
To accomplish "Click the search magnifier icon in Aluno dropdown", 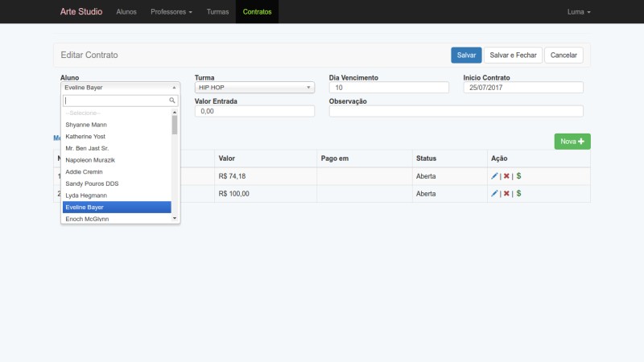I will tap(172, 101).
